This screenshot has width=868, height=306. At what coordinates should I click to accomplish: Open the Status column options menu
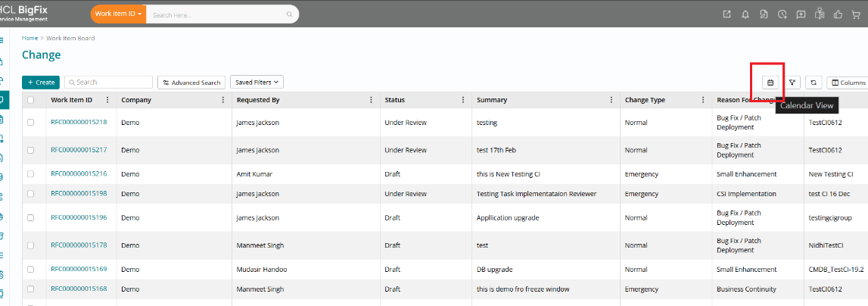click(463, 100)
